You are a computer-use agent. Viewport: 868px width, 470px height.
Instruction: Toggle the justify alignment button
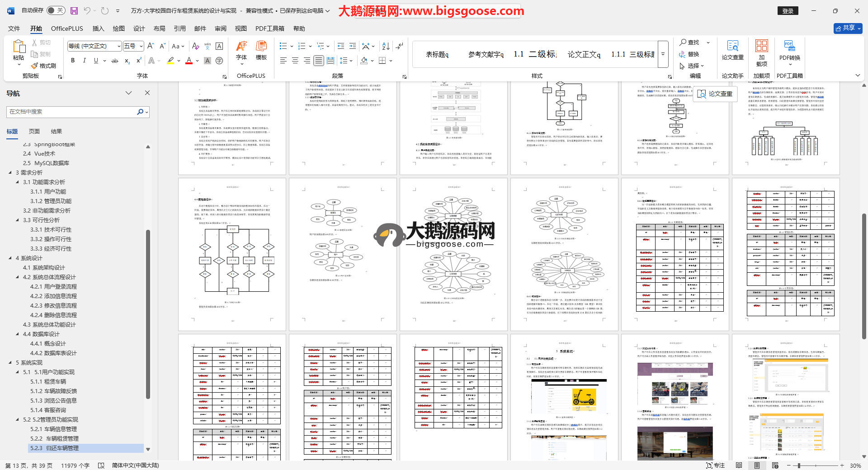[x=318, y=61]
